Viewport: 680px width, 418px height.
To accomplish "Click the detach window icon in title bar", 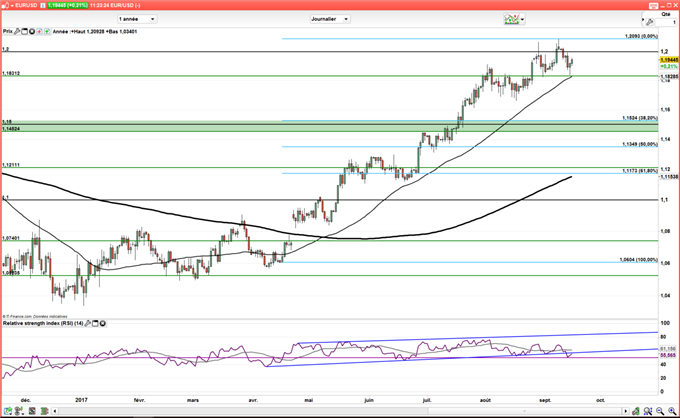I will coord(654,6).
